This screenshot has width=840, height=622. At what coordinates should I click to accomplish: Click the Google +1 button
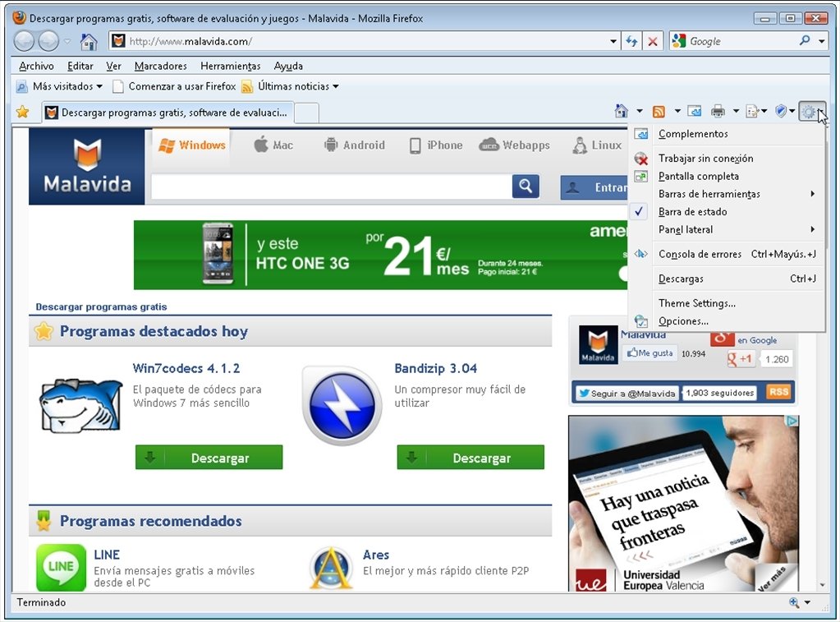[x=741, y=359]
